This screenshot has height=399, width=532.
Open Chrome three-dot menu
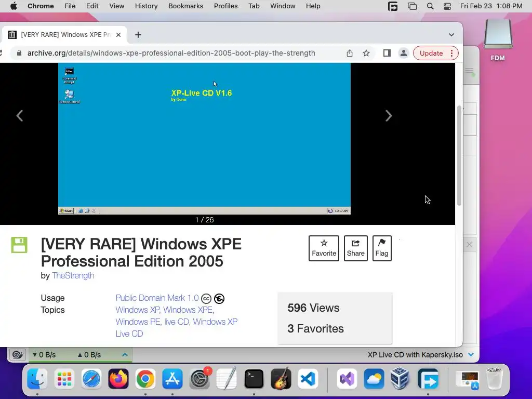(x=451, y=54)
